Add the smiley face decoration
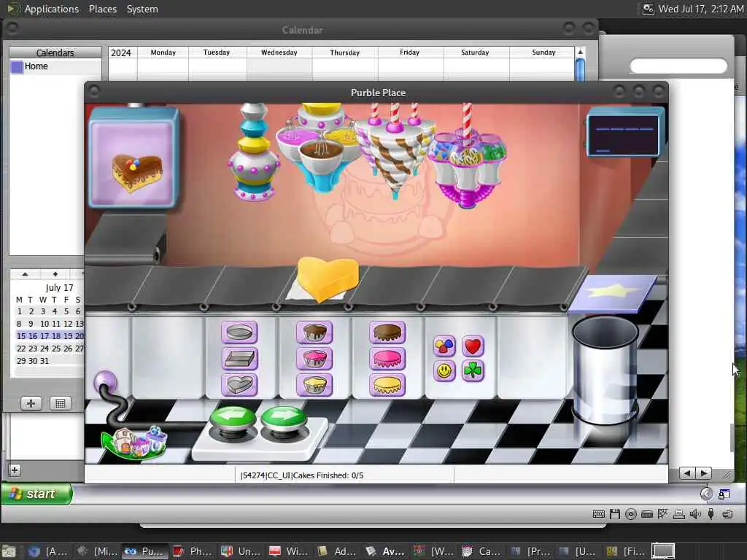Image resolution: width=747 pixels, height=560 pixels. (x=444, y=370)
